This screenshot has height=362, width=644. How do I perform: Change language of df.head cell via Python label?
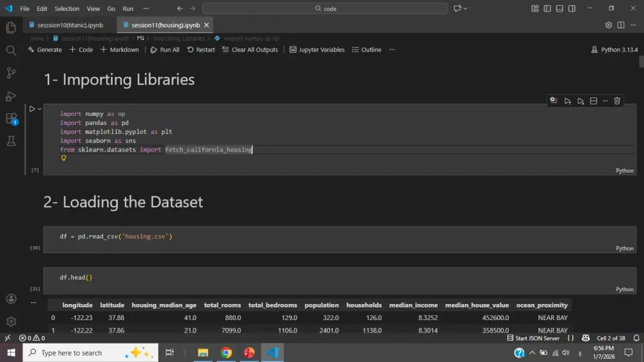click(x=624, y=289)
